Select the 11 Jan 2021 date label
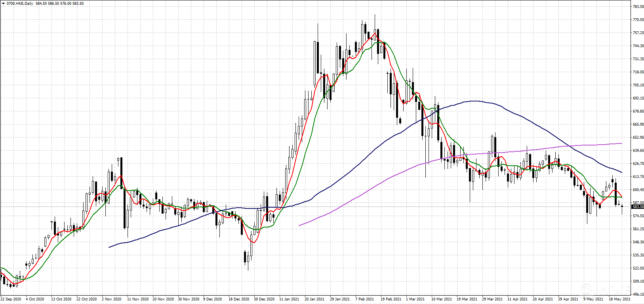Viewport: 644px width, 304px height. point(289,299)
